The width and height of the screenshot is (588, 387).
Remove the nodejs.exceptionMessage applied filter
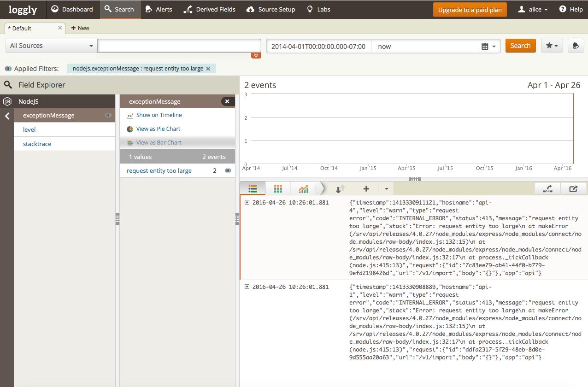pos(208,69)
